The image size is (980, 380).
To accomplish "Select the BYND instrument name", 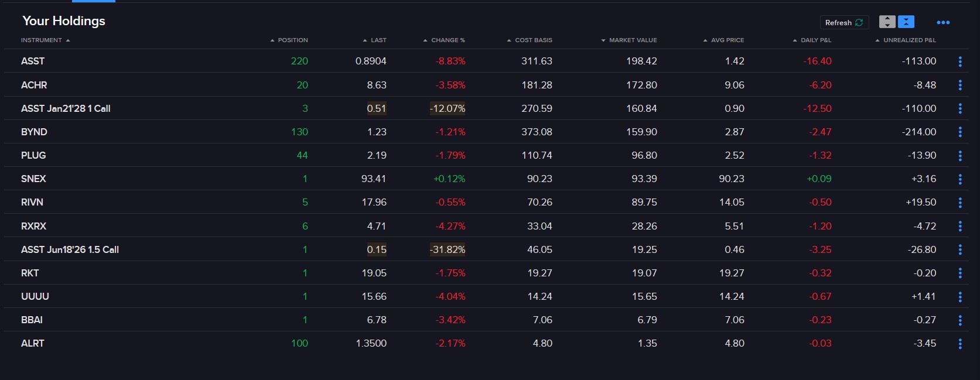I will [34, 132].
